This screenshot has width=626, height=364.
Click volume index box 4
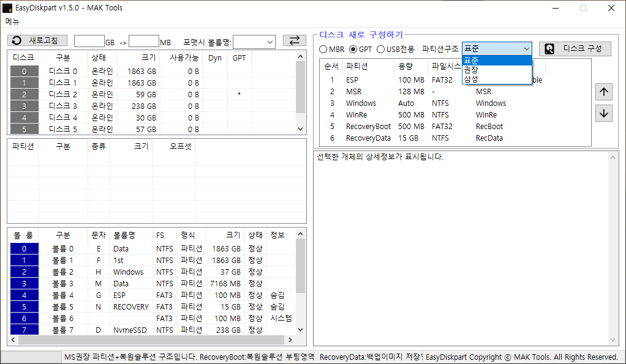tap(25, 295)
